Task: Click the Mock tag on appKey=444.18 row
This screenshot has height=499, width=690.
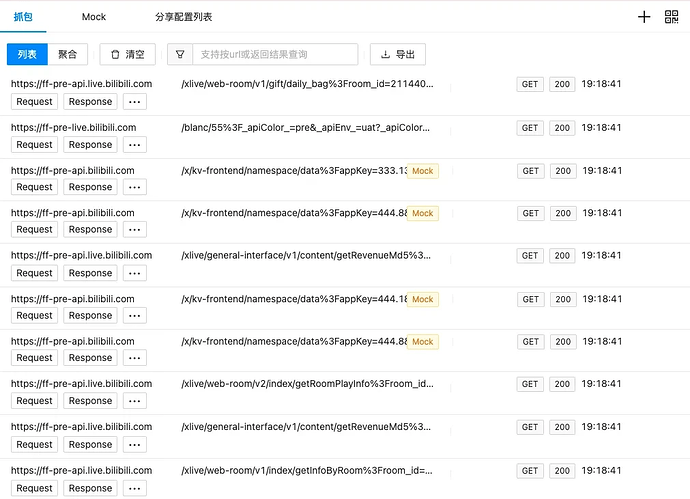Action: [422, 299]
